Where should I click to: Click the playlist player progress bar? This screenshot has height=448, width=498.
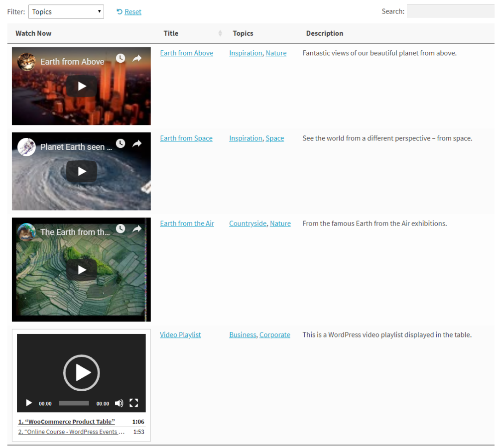click(x=74, y=403)
